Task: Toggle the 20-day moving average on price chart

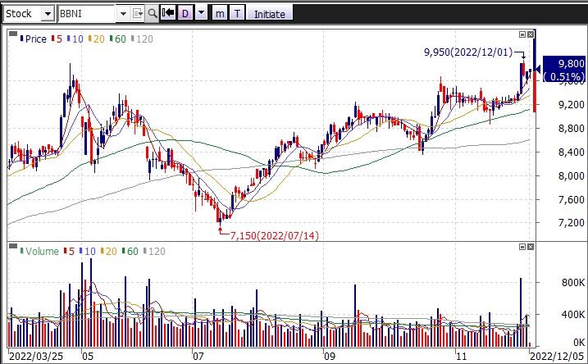Action: pos(95,39)
